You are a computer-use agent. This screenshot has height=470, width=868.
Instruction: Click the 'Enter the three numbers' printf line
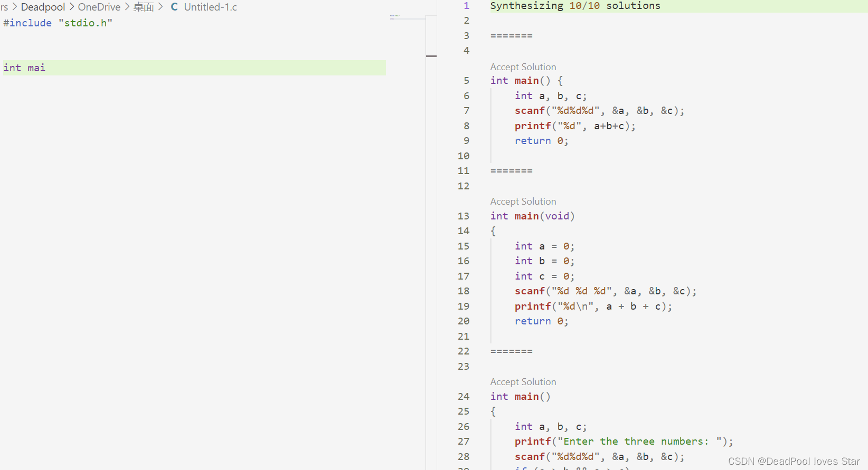click(624, 442)
